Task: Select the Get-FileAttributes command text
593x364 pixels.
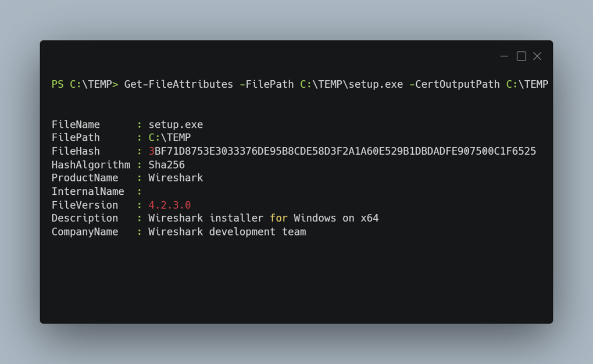Action: coord(178,84)
